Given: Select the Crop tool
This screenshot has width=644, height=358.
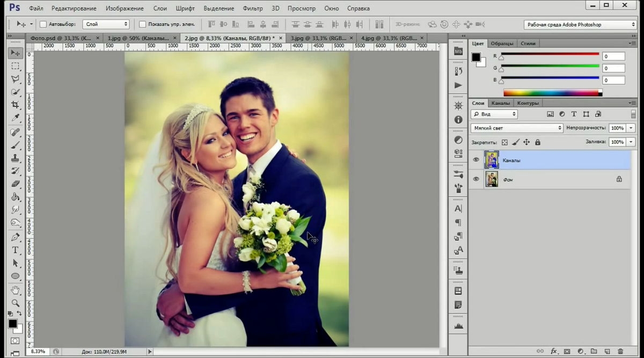Looking at the screenshot, I should click(16, 105).
